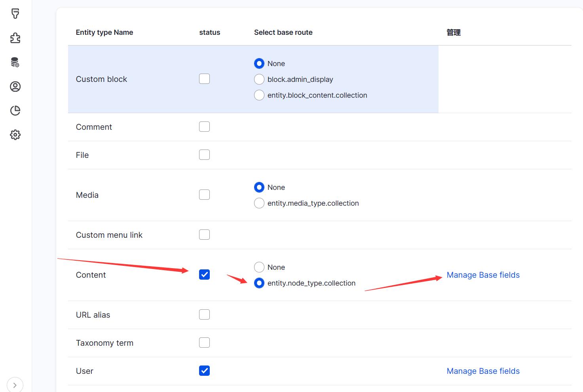Disable the User status checkbox
This screenshot has height=392, width=583.
(x=204, y=371)
